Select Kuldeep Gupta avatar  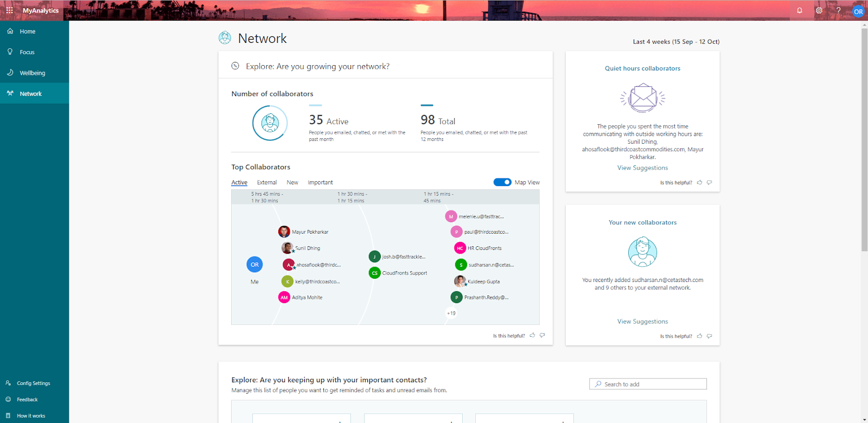point(460,281)
